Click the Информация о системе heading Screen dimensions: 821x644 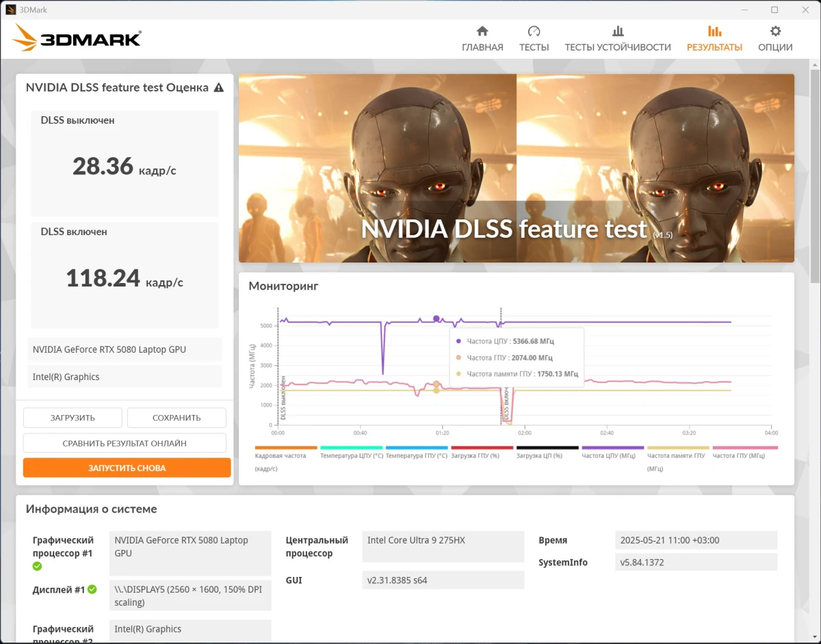[x=91, y=509]
